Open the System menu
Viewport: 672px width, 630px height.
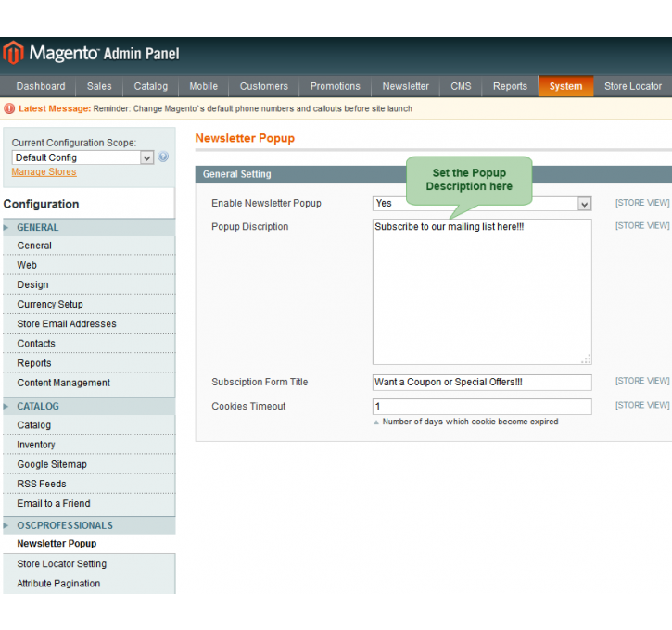point(565,86)
